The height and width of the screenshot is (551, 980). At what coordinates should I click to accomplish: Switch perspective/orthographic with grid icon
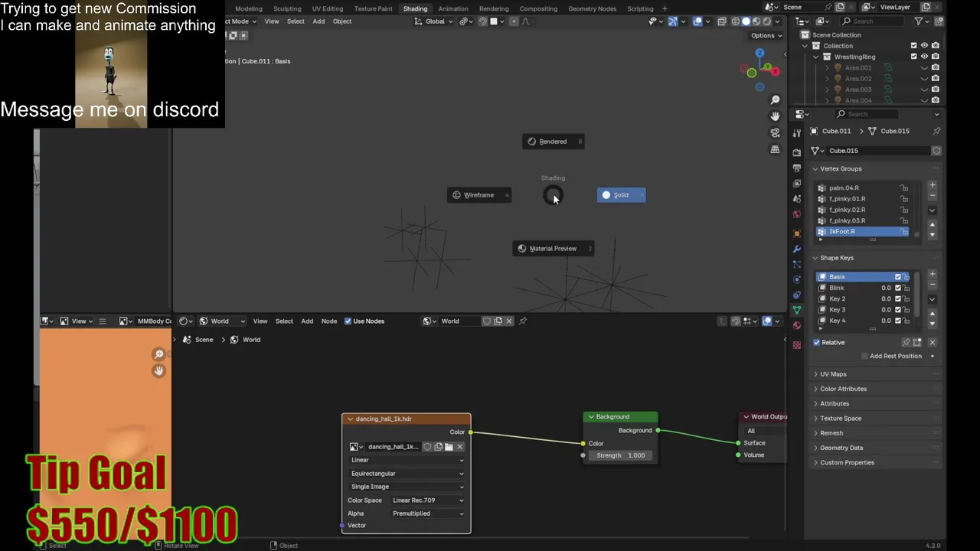pos(775,150)
